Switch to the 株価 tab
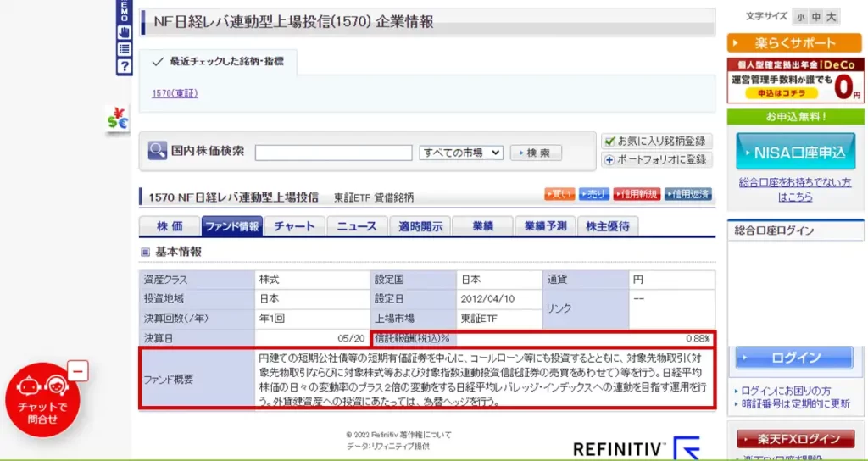 [170, 225]
